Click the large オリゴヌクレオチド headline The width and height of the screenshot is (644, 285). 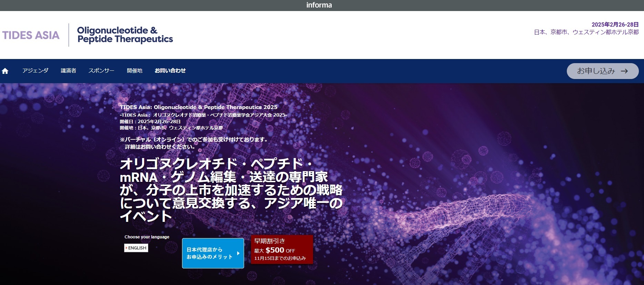click(x=231, y=190)
